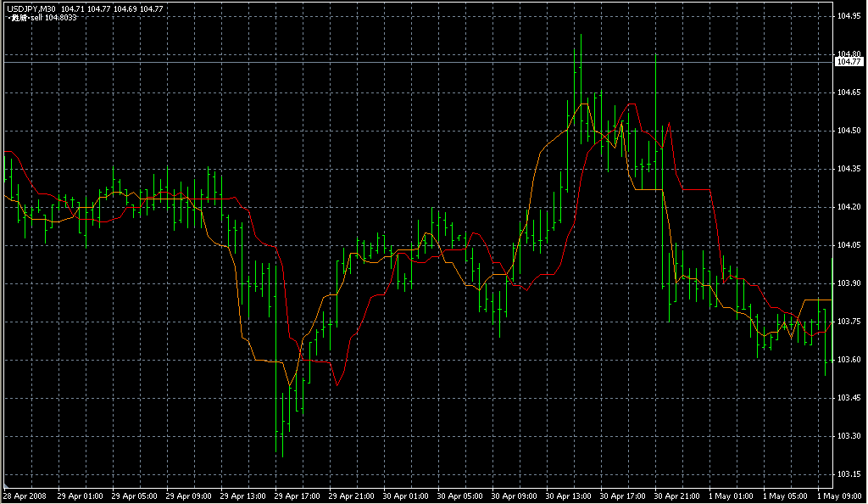868x504 pixels.
Task: Select the 30 Apr 01:00 time label
Action: pyautogui.click(x=406, y=496)
